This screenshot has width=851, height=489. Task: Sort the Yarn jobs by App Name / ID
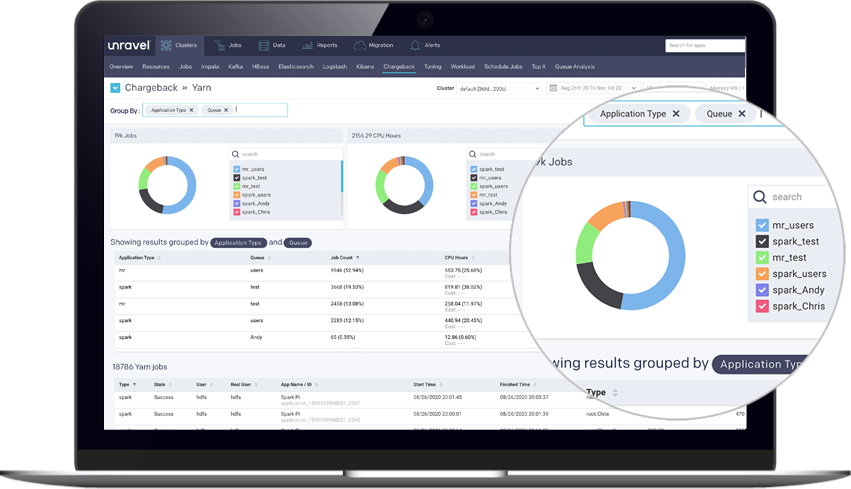(x=316, y=385)
